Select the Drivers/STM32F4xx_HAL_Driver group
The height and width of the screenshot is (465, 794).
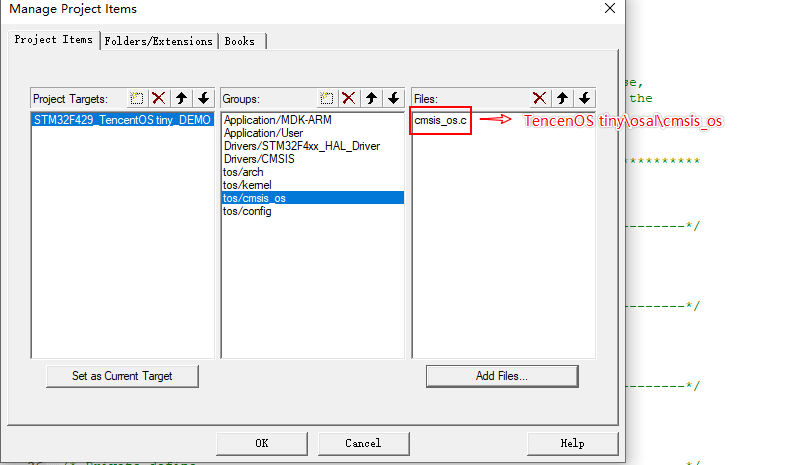click(313, 146)
